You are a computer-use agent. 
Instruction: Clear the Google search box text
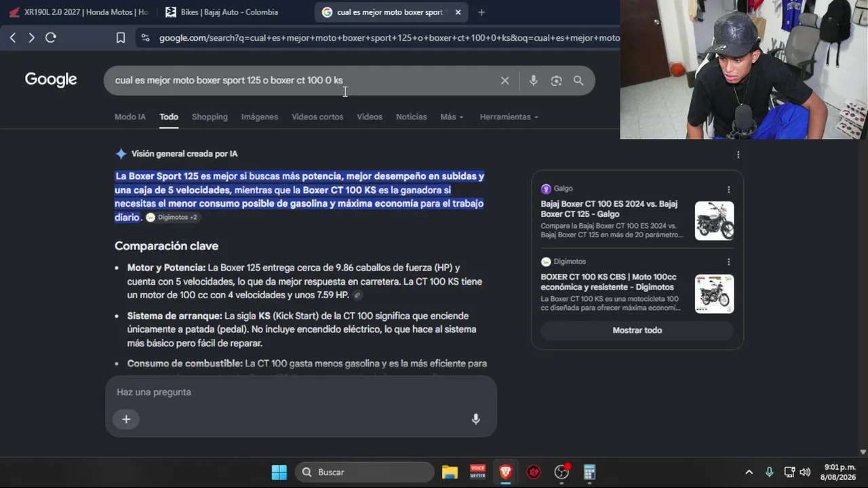coord(505,81)
